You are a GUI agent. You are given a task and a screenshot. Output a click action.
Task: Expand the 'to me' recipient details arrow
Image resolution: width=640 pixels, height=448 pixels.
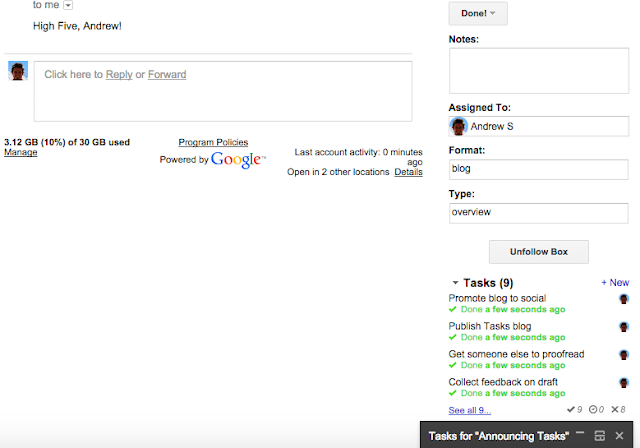(68, 5)
